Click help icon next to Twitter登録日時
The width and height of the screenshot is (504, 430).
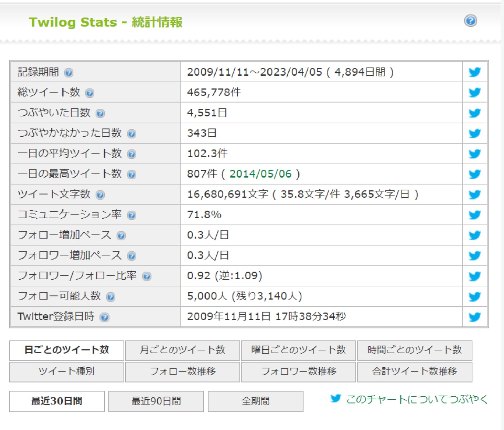click(x=104, y=317)
